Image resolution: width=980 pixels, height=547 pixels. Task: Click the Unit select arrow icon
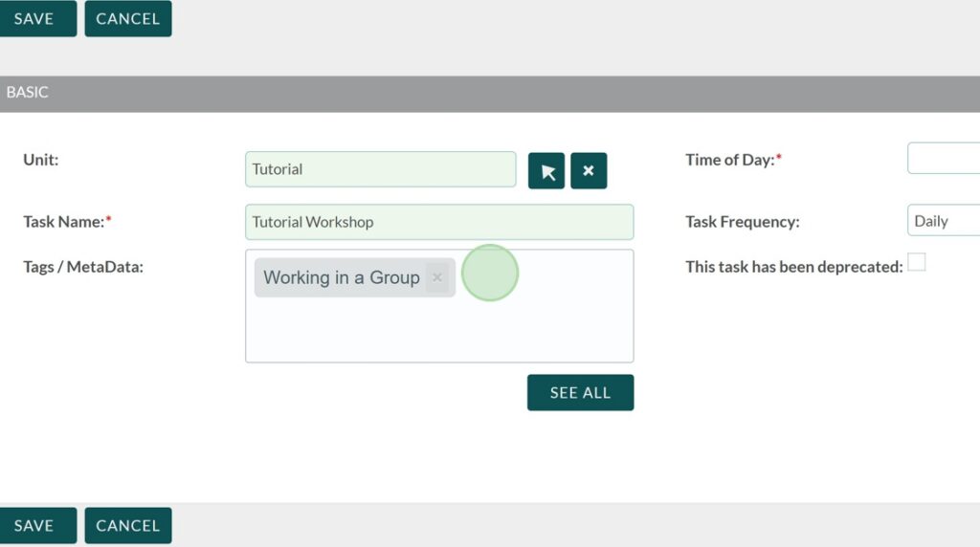tap(546, 171)
